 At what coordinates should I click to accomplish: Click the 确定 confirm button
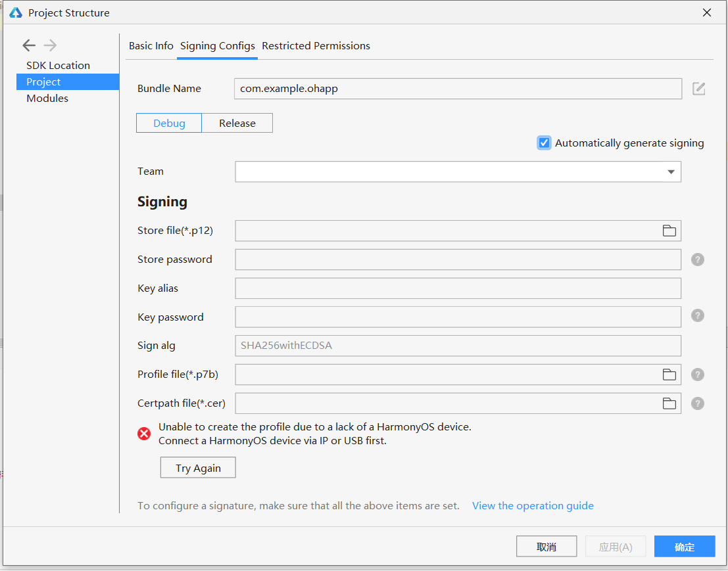click(x=685, y=547)
